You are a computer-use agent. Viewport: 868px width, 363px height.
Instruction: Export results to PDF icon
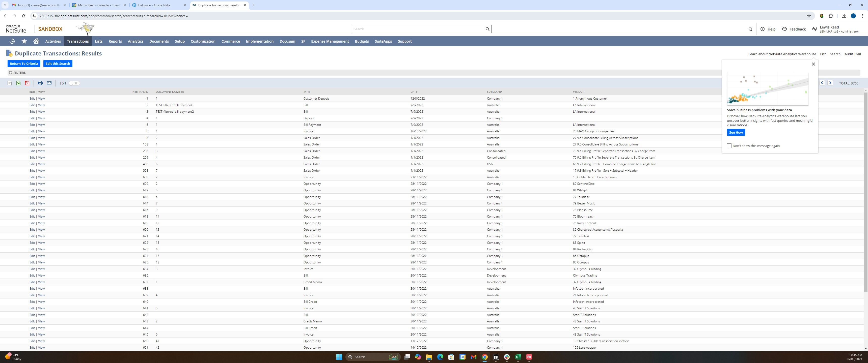(27, 83)
